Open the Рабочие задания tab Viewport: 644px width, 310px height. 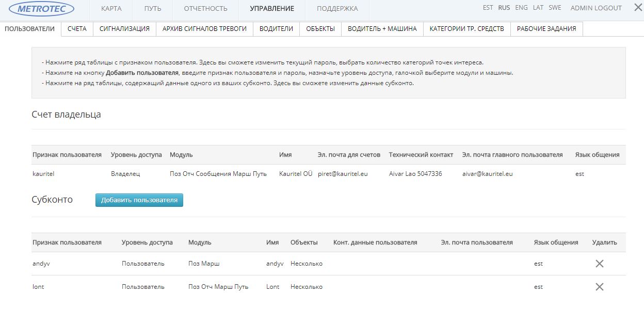546,29
